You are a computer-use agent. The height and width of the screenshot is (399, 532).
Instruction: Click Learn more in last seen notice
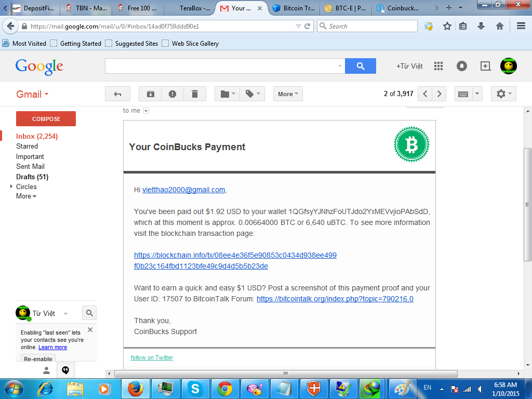pos(52,347)
